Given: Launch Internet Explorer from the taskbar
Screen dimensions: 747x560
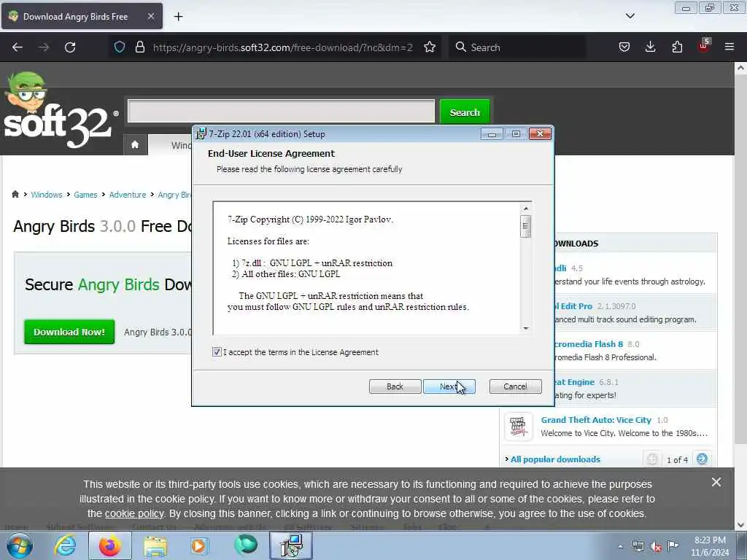Looking at the screenshot, I should [65, 545].
